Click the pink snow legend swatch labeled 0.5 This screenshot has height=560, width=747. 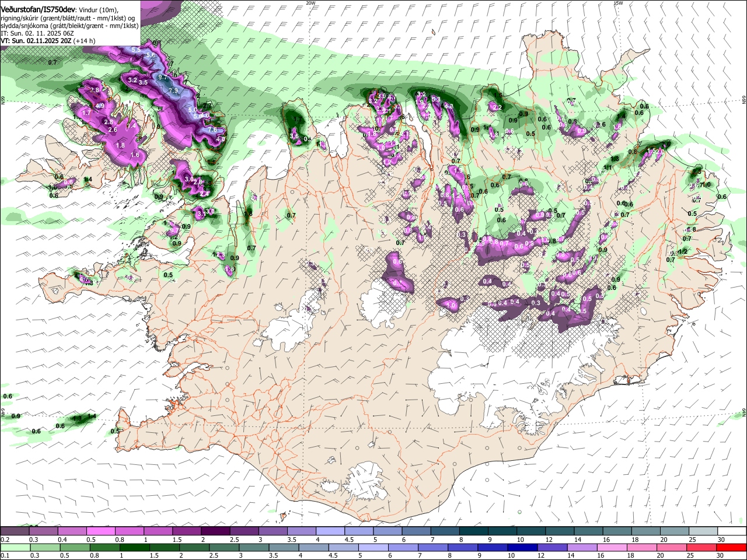pyautogui.click(x=100, y=531)
